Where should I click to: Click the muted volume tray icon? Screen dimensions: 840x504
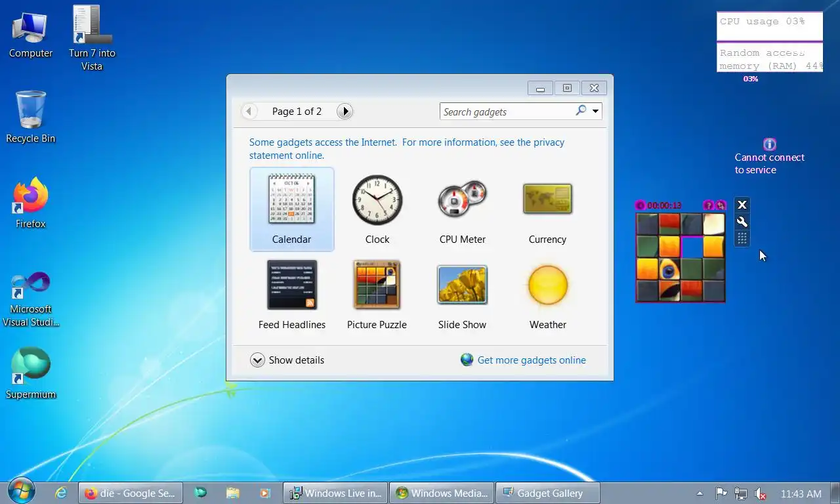tap(761, 493)
